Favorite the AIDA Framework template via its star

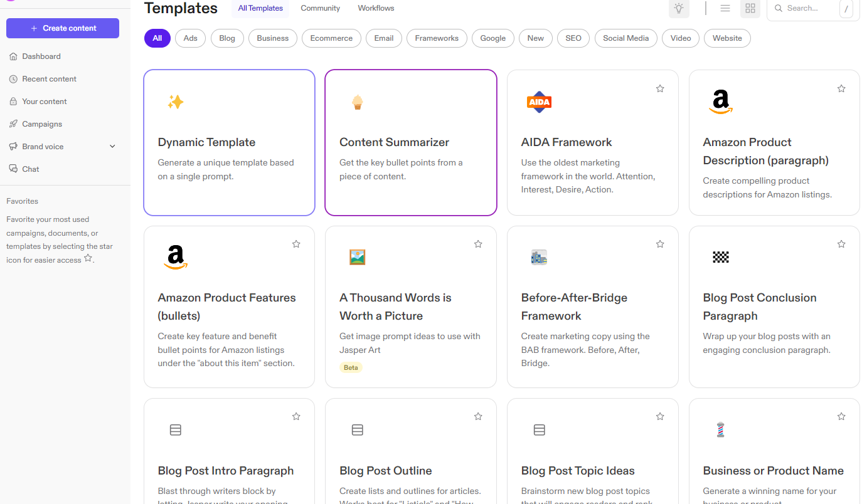[x=660, y=88]
